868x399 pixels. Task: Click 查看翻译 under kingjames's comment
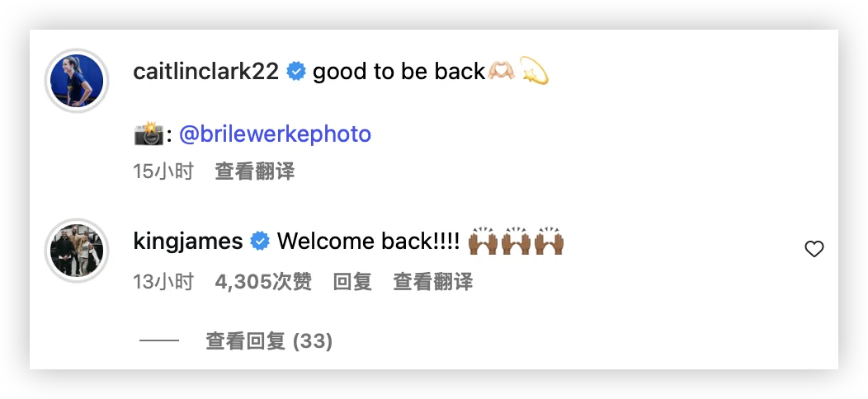tap(433, 282)
